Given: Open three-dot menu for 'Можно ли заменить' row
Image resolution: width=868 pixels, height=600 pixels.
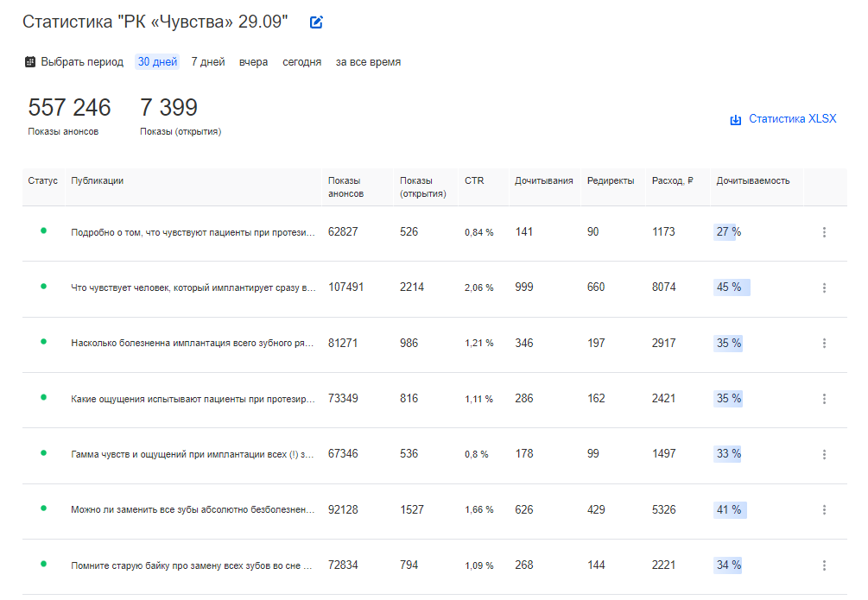Looking at the screenshot, I should [x=824, y=510].
